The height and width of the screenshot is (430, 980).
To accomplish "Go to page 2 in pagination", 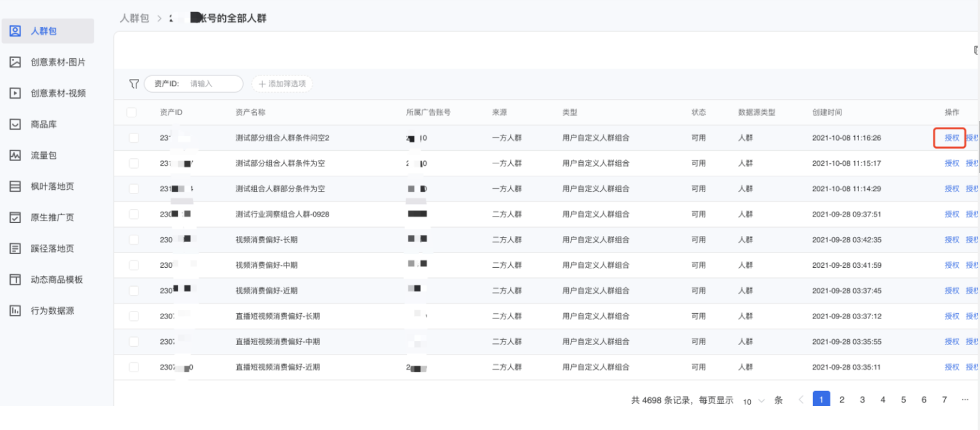I will pyautogui.click(x=842, y=400).
